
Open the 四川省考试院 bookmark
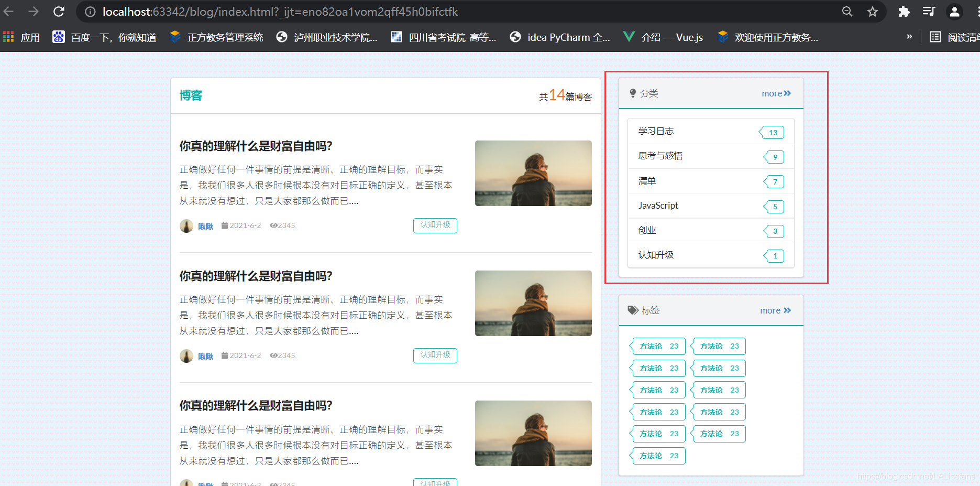pos(444,37)
